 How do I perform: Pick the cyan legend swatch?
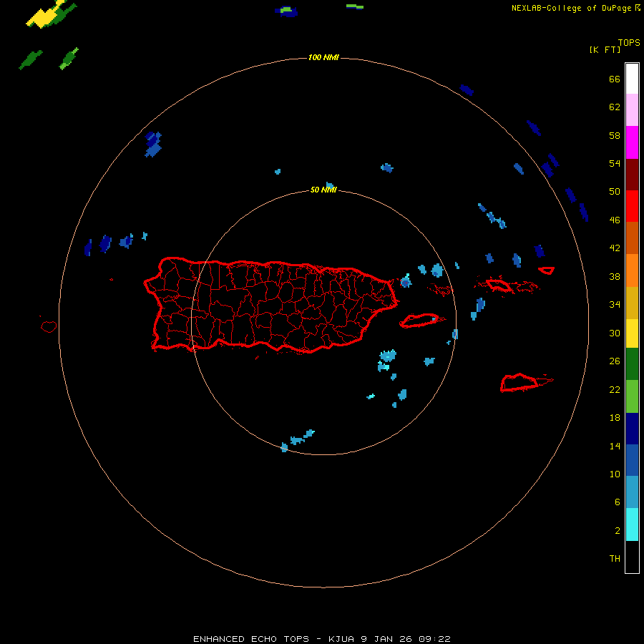[x=632, y=525]
